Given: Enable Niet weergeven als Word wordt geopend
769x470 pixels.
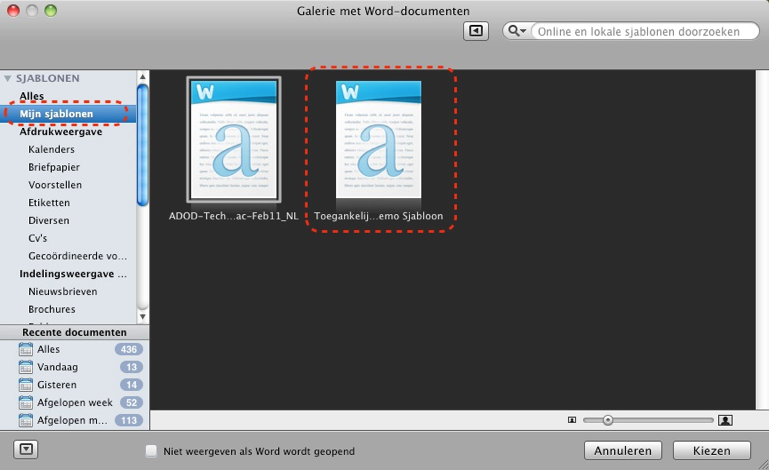Looking at the screenshot, I should pyautogui.click(x=152, y=451).
